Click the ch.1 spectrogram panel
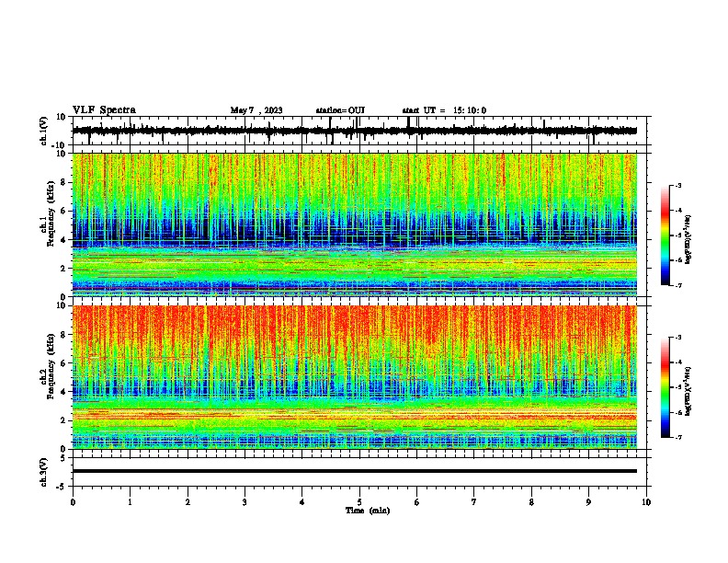Image resolution: width=728 pixels, height=563 pixels. 354,224
